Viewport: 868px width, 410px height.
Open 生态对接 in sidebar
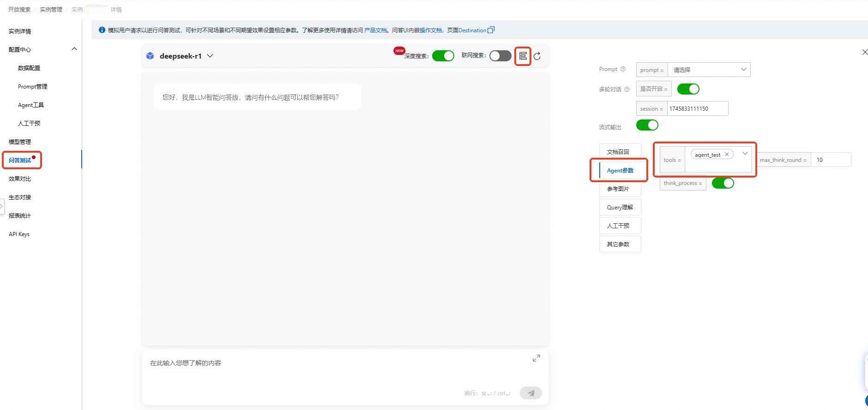pyautogui.click(x=20, y=197)
